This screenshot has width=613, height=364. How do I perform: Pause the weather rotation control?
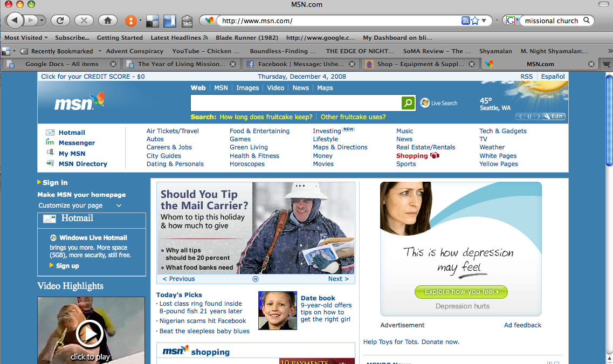[x=529, y=116]
